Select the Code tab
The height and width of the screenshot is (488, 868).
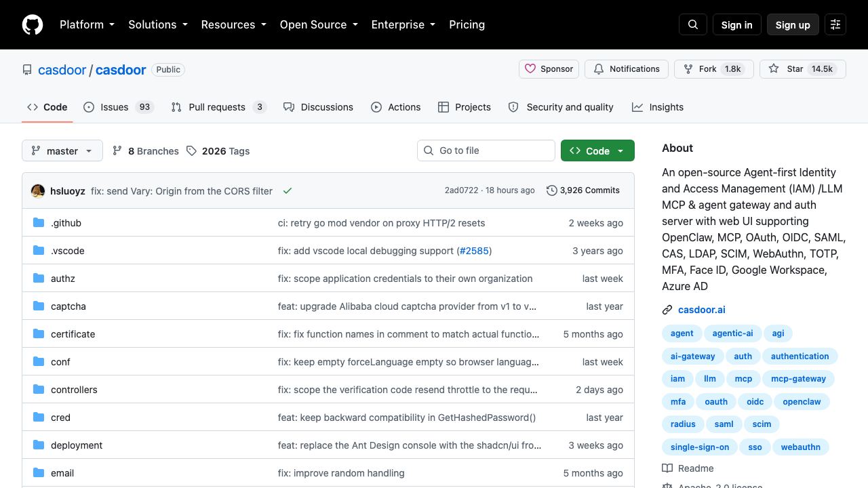[x=47, y=107]
